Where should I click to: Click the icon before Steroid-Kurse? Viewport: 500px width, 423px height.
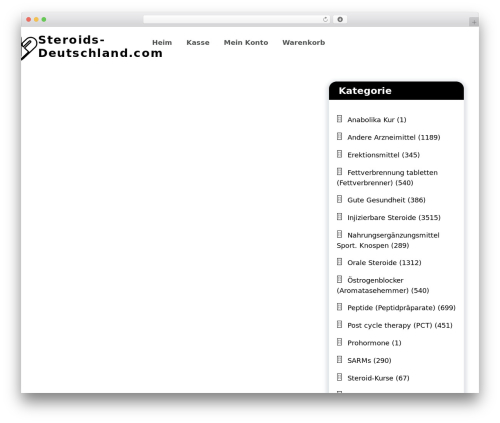339,377
